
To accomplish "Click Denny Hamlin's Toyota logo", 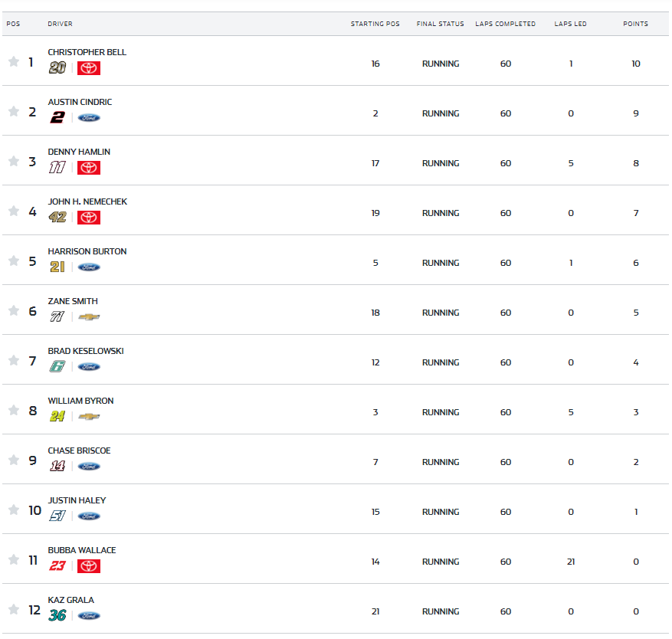I will point(89,168).
